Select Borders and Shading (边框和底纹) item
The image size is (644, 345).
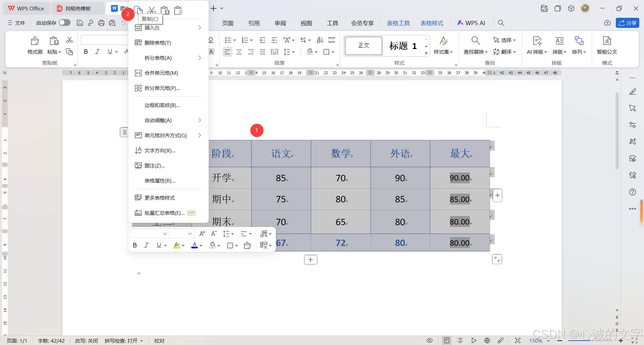tap(168, 105)
